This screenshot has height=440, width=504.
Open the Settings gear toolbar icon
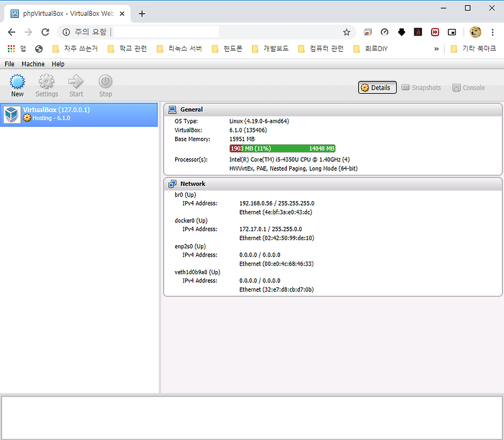click(x=47, y=81)
